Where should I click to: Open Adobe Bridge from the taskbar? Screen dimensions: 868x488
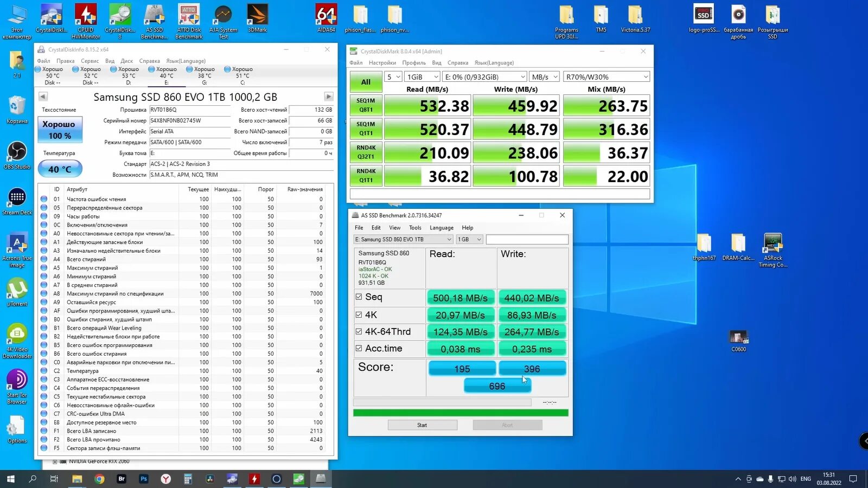click(122, 479)
